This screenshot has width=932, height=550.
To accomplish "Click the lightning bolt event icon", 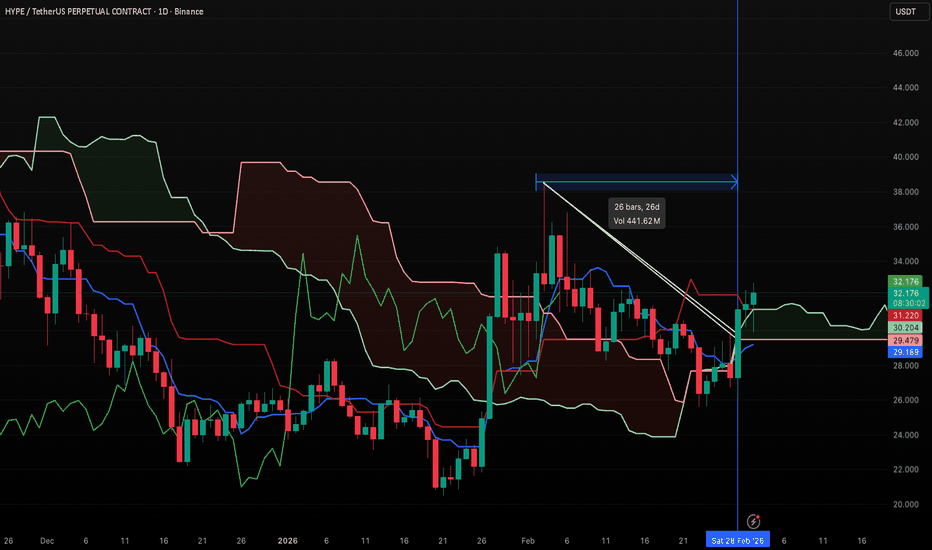I will click(752, 521).
